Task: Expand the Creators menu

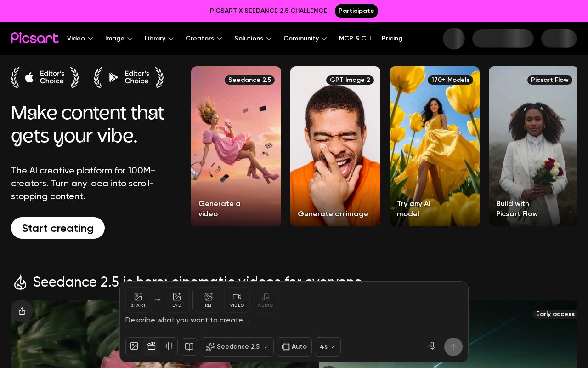Action: coord(204,39)
